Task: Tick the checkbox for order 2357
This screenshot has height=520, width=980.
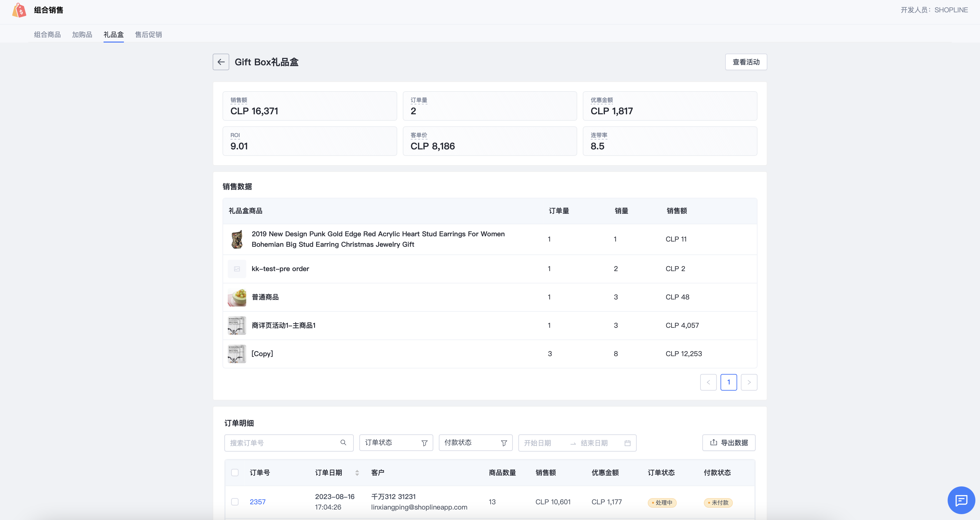Action: click(235, 502)
